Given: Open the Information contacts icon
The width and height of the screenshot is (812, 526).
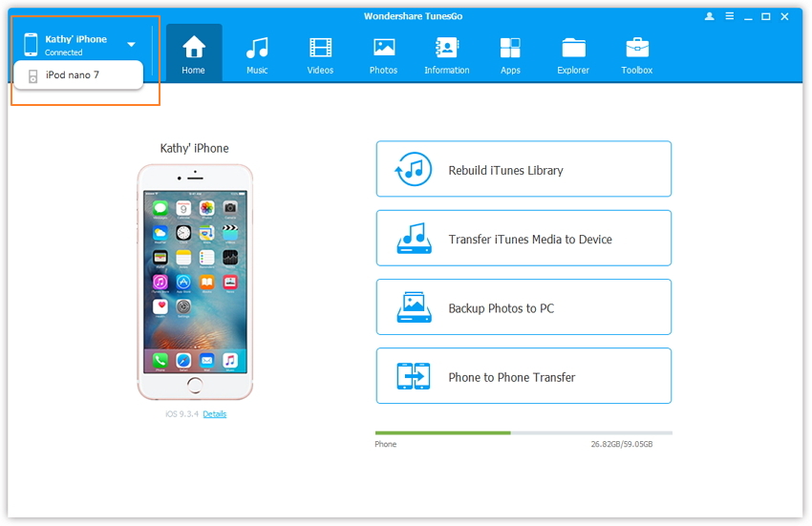Looking at the screenshot, I should tap(446, 49).
